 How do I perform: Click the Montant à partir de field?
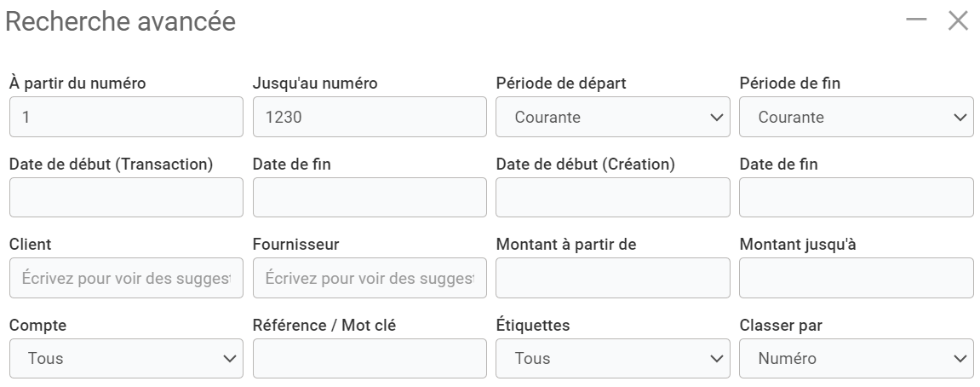[x=612, y=278]
